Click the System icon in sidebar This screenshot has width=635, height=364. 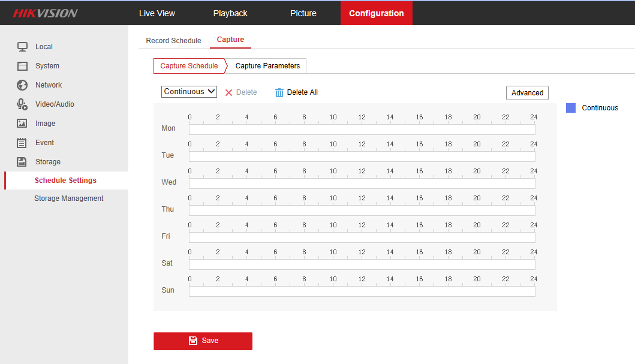pos(22,66)
